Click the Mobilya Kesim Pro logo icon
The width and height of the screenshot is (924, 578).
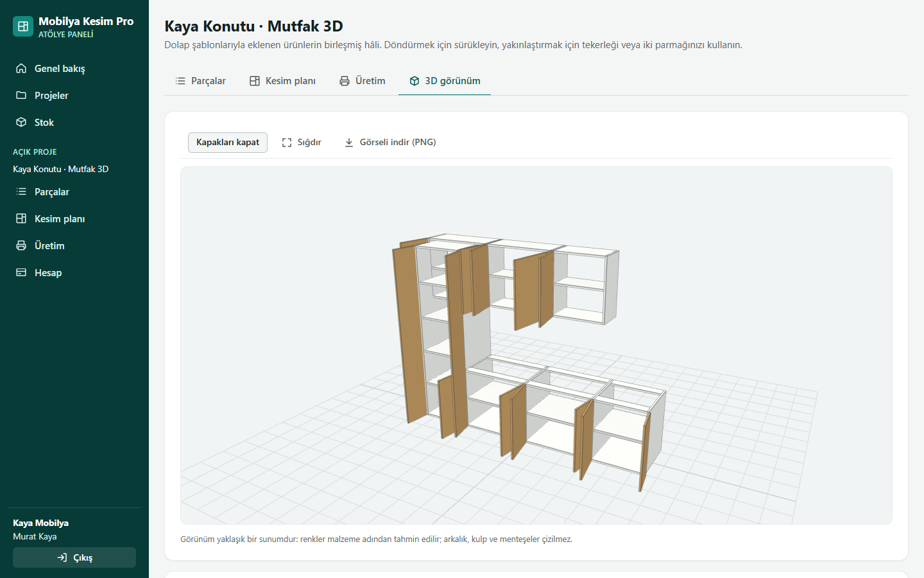pos(23,26)
